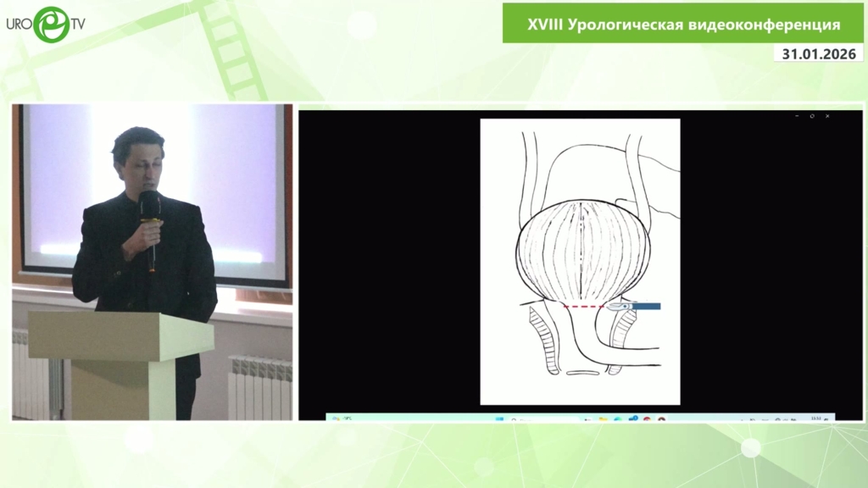Close the presentation window

click(827, 115)
